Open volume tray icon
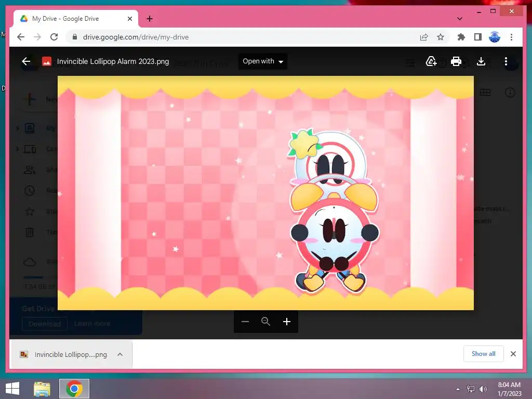The image size is (532, 399). coord(483,389)
